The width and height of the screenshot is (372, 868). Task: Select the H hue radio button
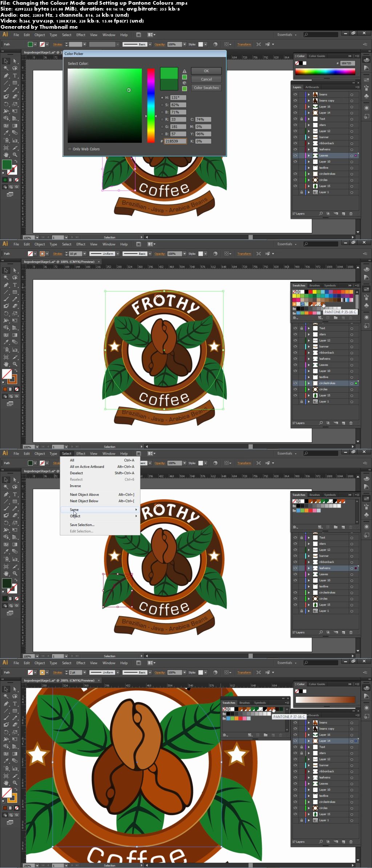pos(162,98)
